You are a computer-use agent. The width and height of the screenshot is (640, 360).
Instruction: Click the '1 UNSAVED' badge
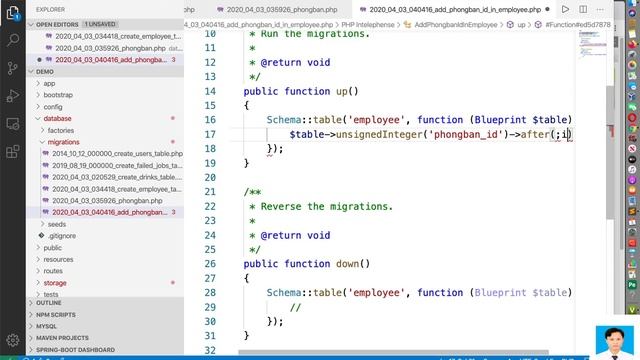tap(100, 24)
